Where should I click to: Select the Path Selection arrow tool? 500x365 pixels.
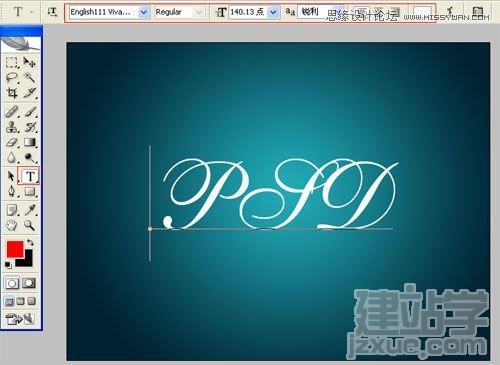pos(12,176)
